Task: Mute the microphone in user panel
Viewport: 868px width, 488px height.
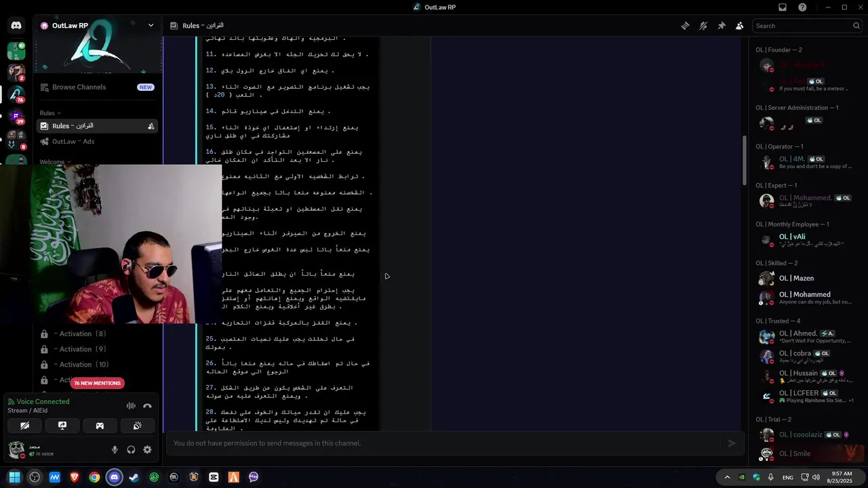Action: [115, 449]
